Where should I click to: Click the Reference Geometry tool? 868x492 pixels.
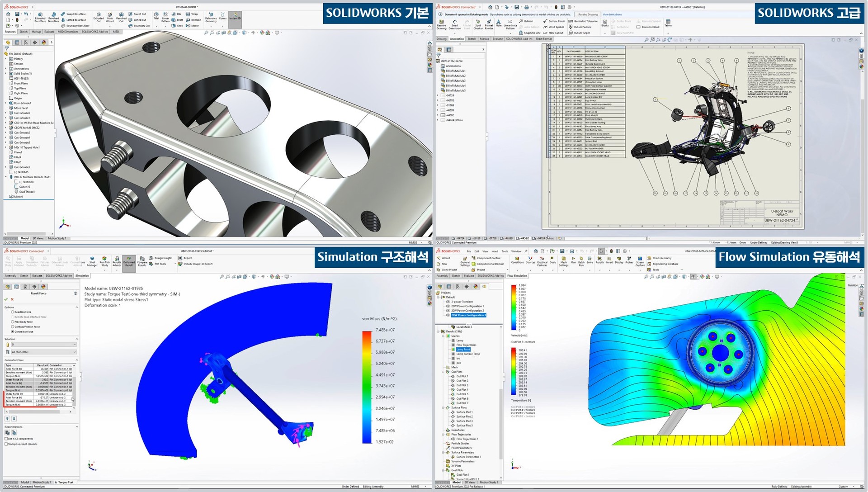click(211, 17)
